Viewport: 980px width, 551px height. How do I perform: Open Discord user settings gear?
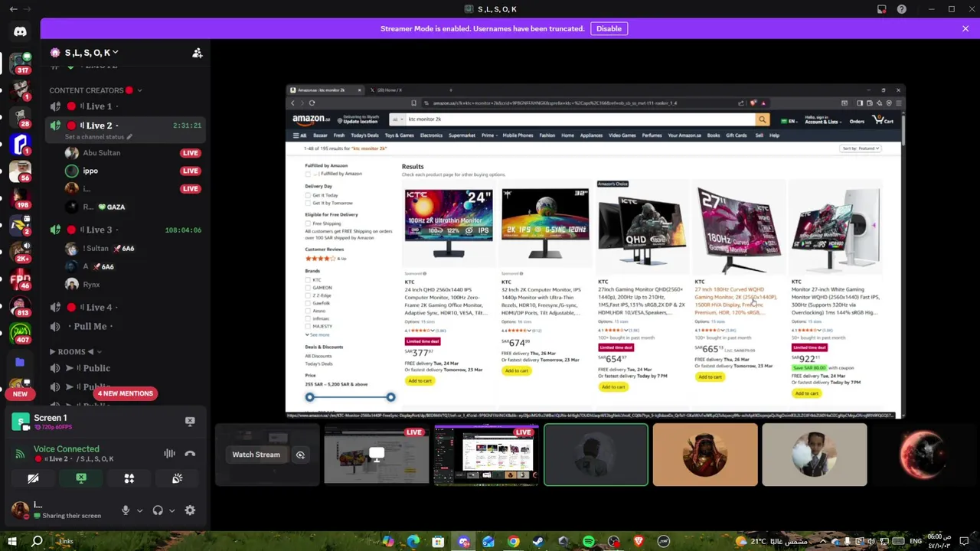click(190, 510)
